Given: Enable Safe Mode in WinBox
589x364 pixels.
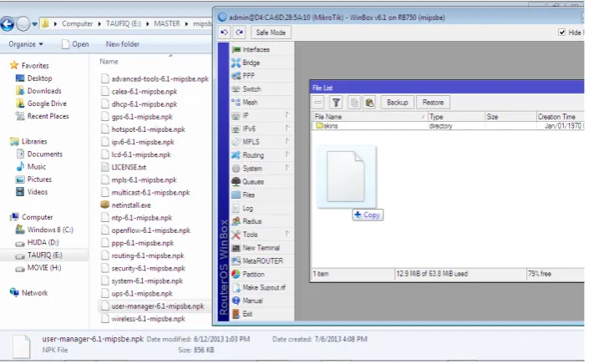Looking at the screenshot, I should pos(271,33).
